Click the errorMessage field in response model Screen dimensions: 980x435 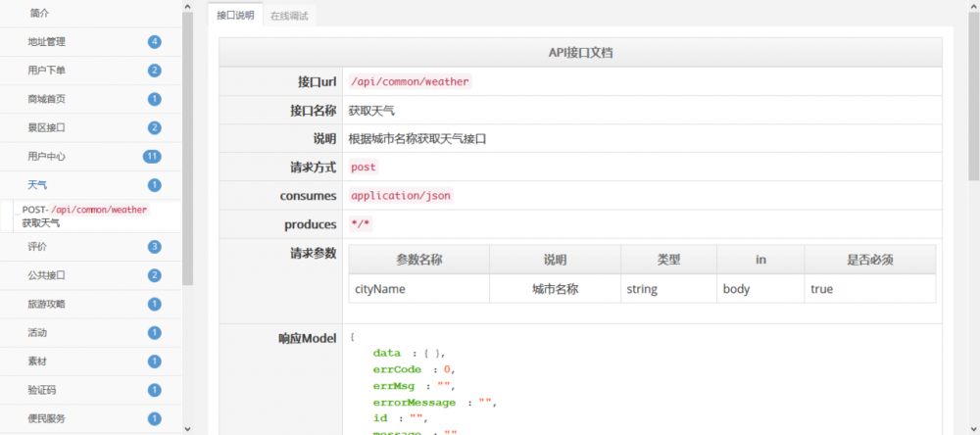(x=415, y=403)
